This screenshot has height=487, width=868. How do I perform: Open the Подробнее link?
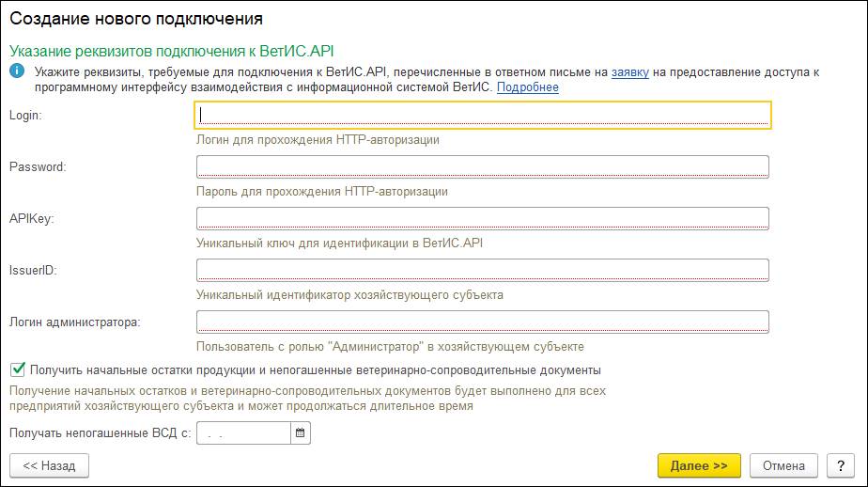tap(528, 87)
